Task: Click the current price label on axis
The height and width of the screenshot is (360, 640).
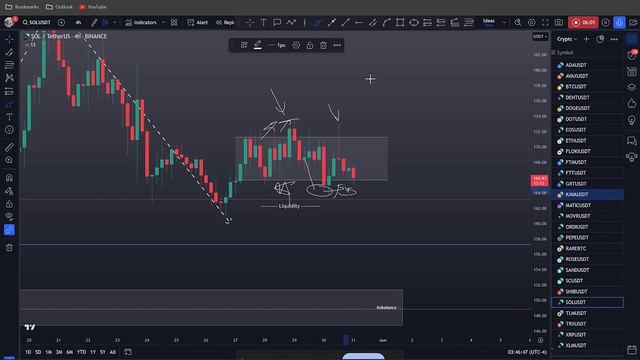Action: [539, 180]
